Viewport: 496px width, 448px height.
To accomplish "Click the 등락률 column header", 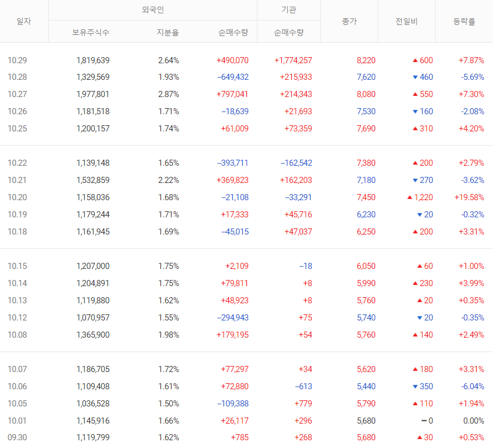I will coord(464,21).
